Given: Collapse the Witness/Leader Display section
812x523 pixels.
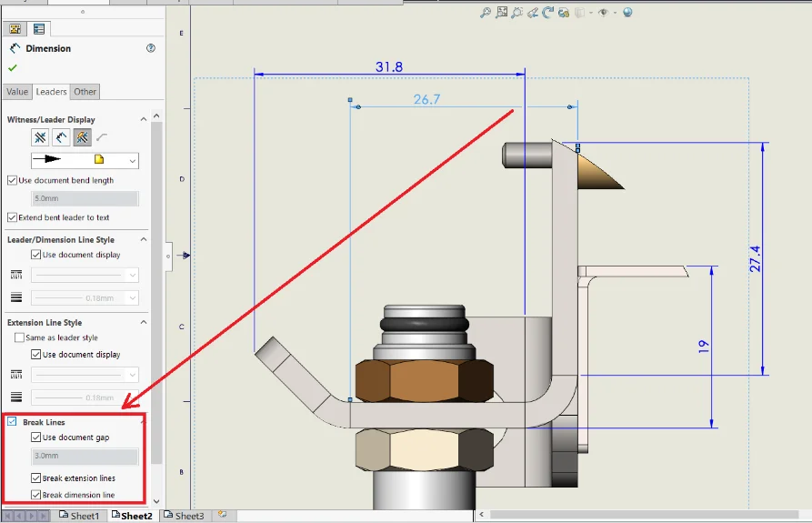Looking at the screenshot, I should [143, 119].
